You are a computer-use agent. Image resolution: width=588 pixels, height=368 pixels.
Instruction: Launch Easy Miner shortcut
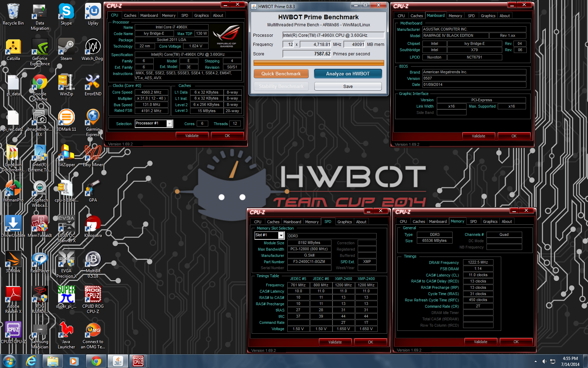93,156
